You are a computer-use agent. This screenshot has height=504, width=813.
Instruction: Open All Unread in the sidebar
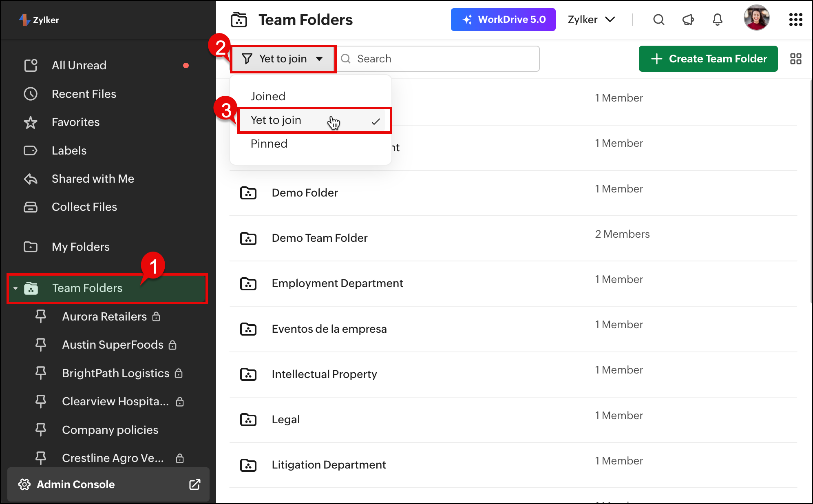pos(79,65)
